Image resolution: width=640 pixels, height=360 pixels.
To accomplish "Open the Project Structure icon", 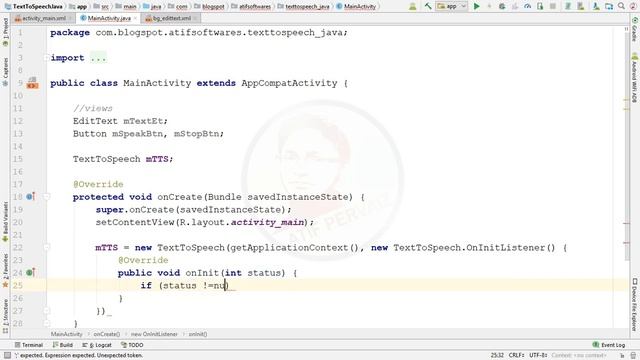I will (609, 6).
